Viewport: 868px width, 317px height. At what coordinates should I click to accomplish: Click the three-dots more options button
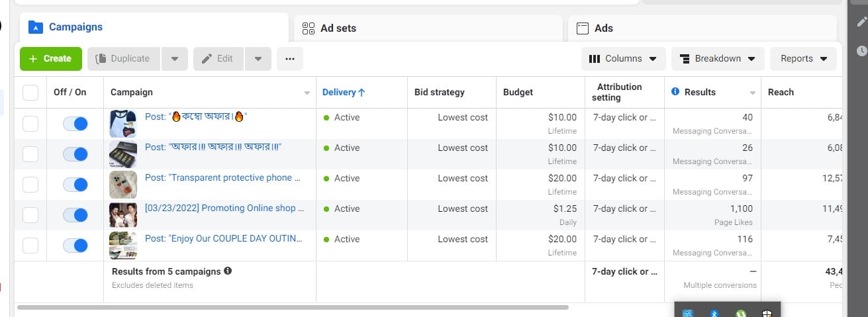pos(289,58)
